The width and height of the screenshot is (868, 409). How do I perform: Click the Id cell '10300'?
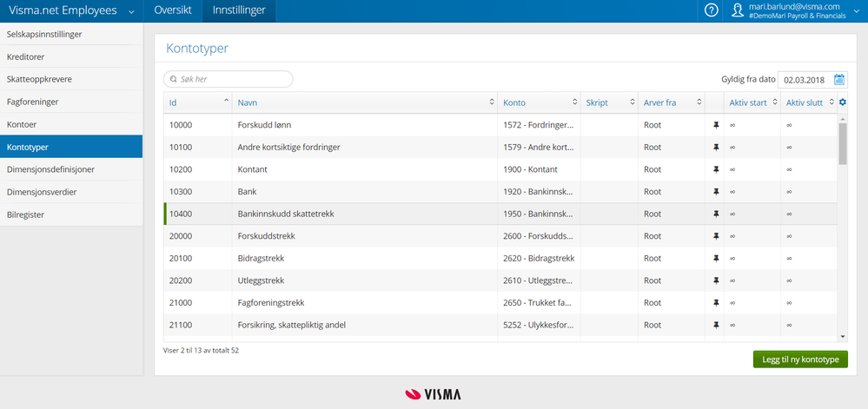pos(197,192)
